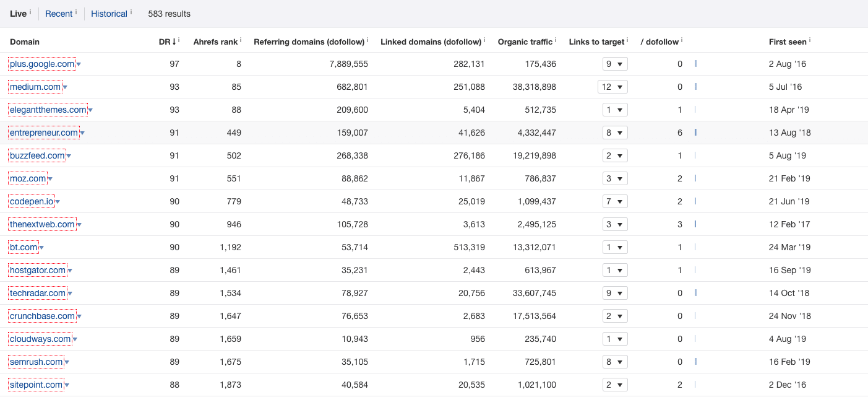
Task: Open the crunchbase.com domain link
Action: point(42,316)
